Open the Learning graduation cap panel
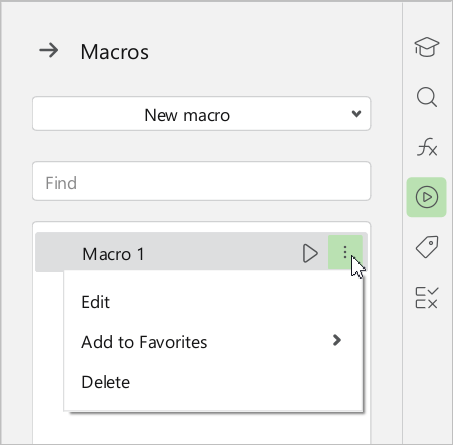The image size is (453, 445). [x=426, y=47]
